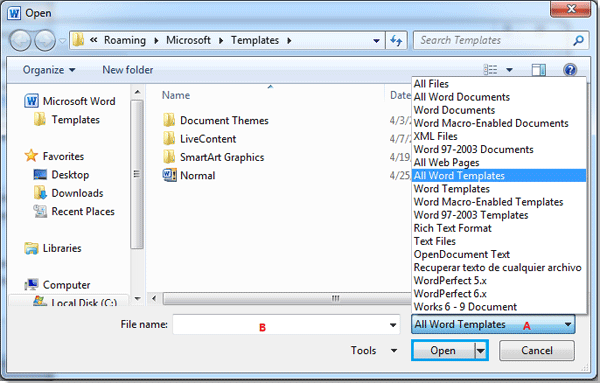The width and height of the screenshot is (600, 383).
Task: Click the Forward navigation arrow
Action: click(x=45, y=41)
